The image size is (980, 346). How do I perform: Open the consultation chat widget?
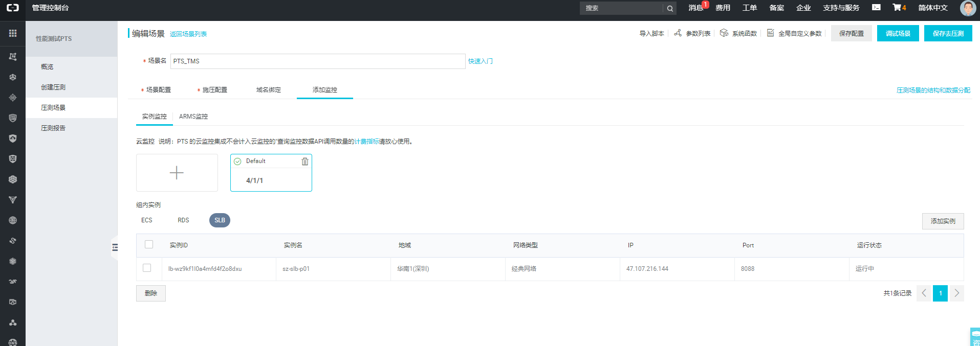pos(975,337)
